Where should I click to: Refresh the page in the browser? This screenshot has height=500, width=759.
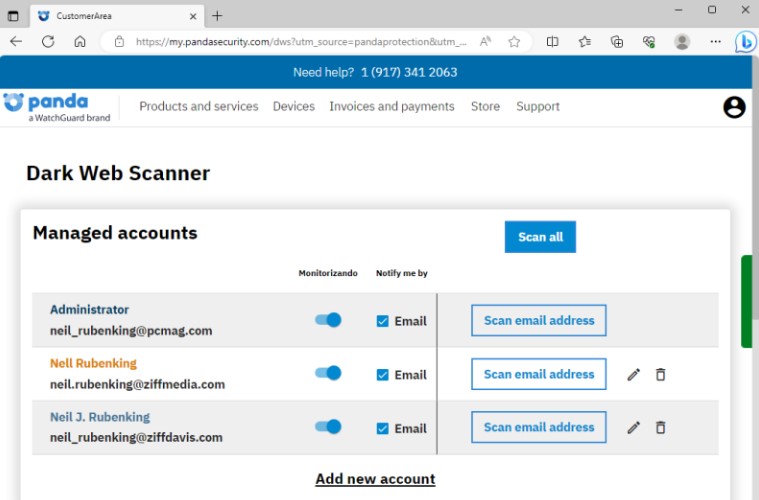click(48, 42)
